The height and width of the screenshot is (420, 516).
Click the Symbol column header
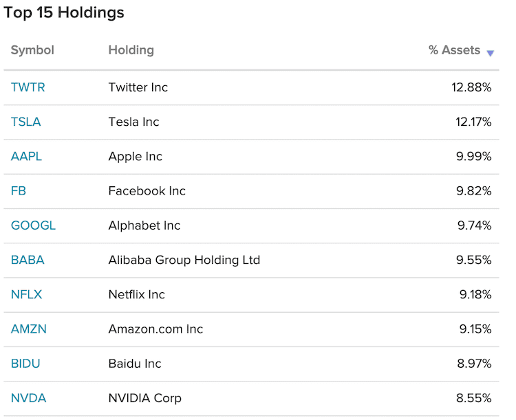(32, 50)
